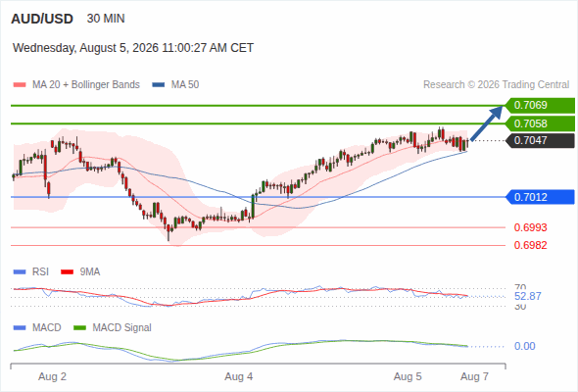Select the 0.7058 resistance price tag

tap(540, 123)
